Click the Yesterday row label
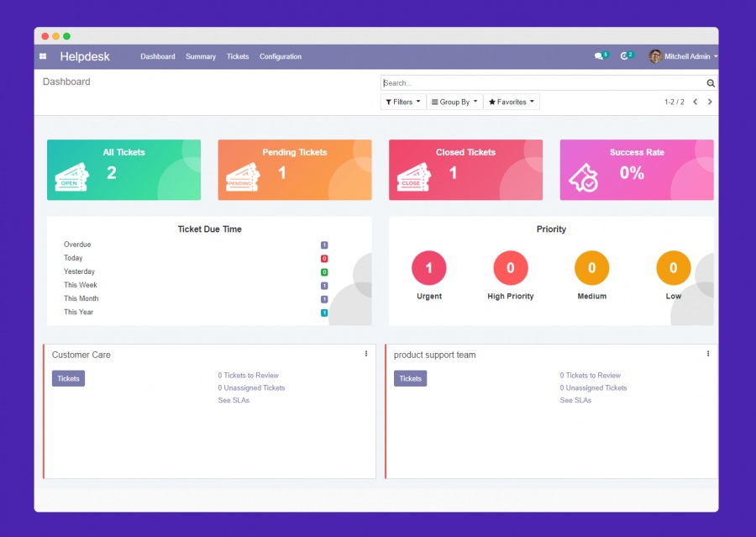Screen dimensions: 756x537 tap(79, 271)
